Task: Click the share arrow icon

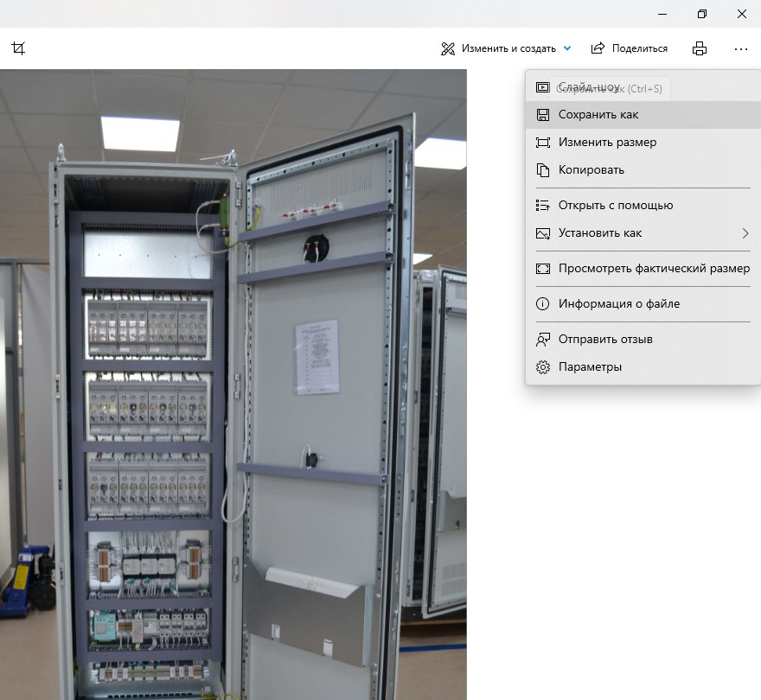Action: tap(598, 48)
